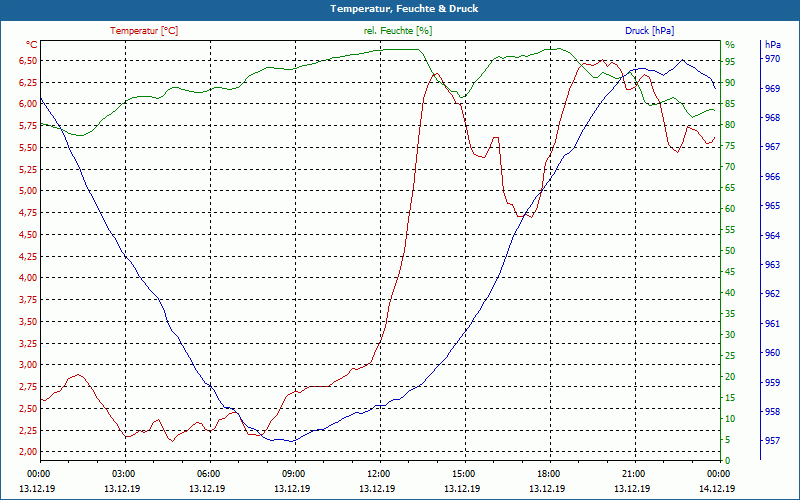
Task: Click the 35 value on green humidity axis
Action: (730, 314)
